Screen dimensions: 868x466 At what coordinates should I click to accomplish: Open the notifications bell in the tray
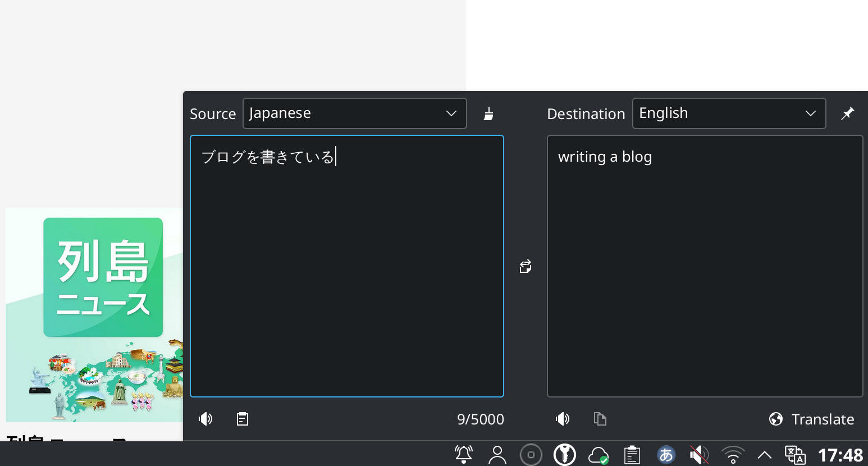463,455
